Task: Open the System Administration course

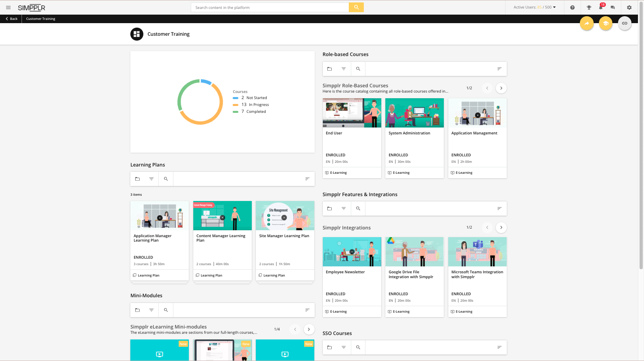Action: tap(415, 138)
